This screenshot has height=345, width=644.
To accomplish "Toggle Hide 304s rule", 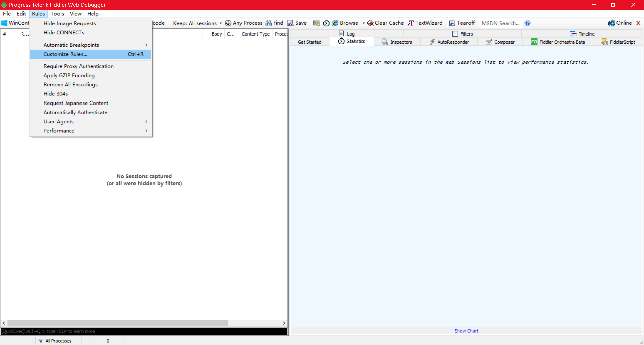I will click(x=91, y=94).
